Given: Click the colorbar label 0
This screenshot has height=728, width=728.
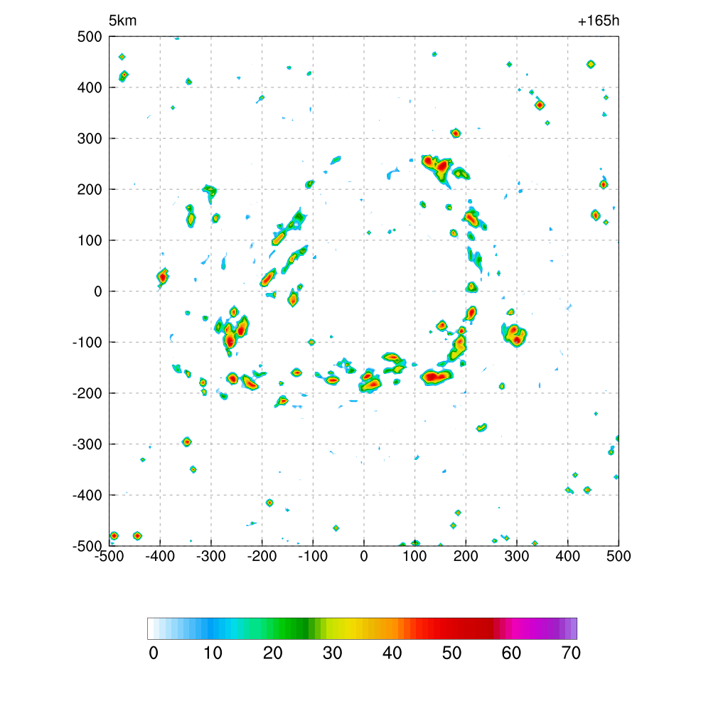Looking at the screenshot, I should (154, 653).
